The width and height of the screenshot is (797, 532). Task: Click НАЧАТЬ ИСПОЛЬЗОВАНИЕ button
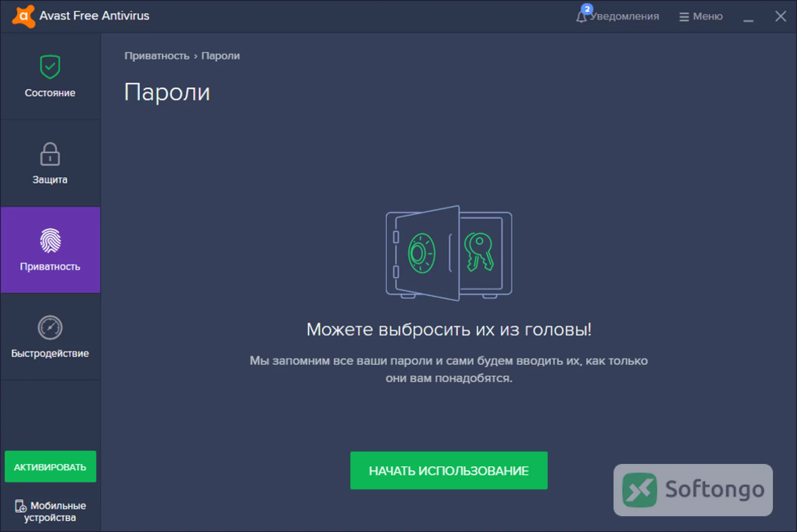click(449, 471)
